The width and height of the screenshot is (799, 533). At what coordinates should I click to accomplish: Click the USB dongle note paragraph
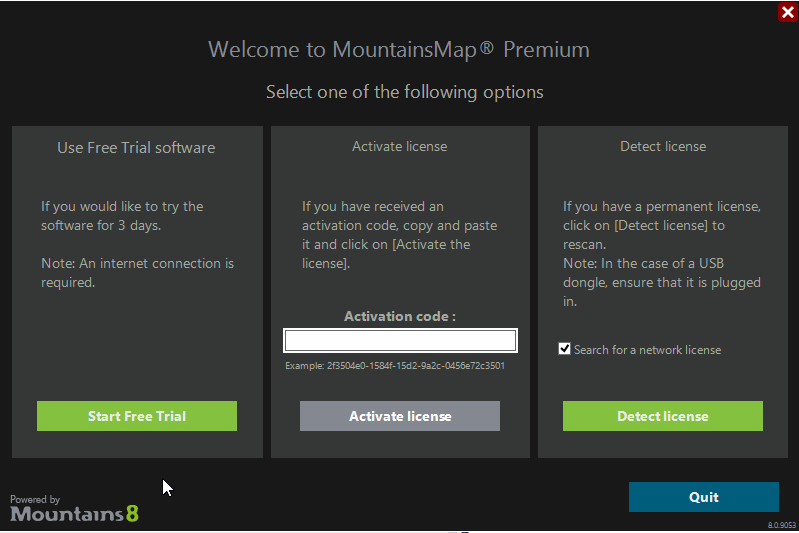(x=661, y=282)
